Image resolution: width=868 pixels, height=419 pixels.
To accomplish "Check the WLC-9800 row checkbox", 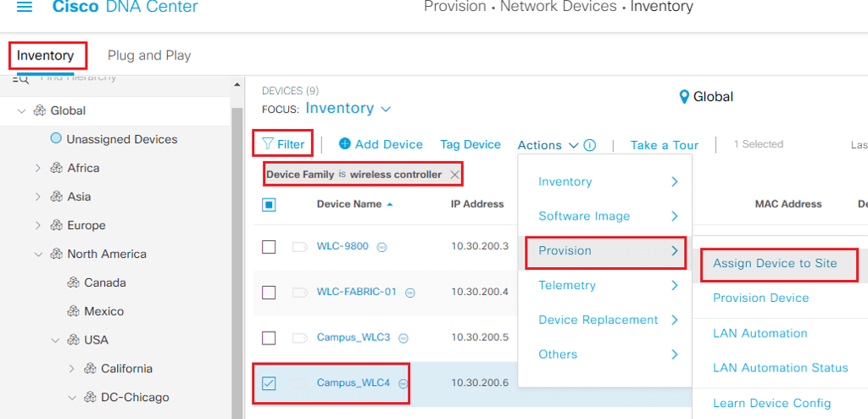I will (x=269, y=247).
